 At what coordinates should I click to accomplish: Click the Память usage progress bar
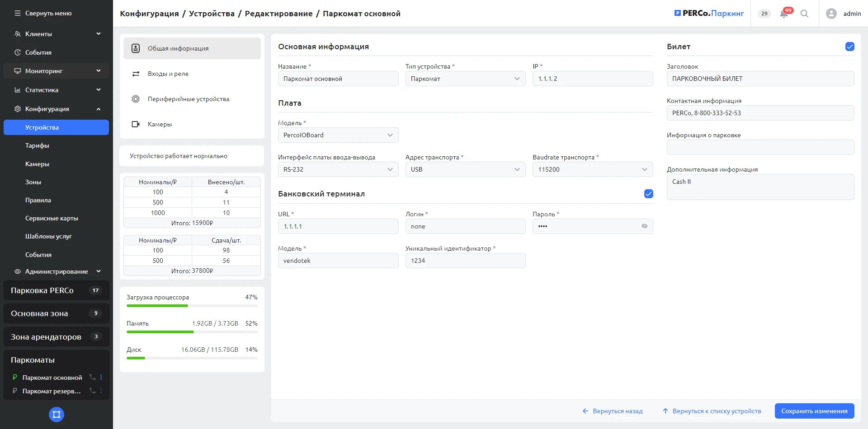[192, 332]
